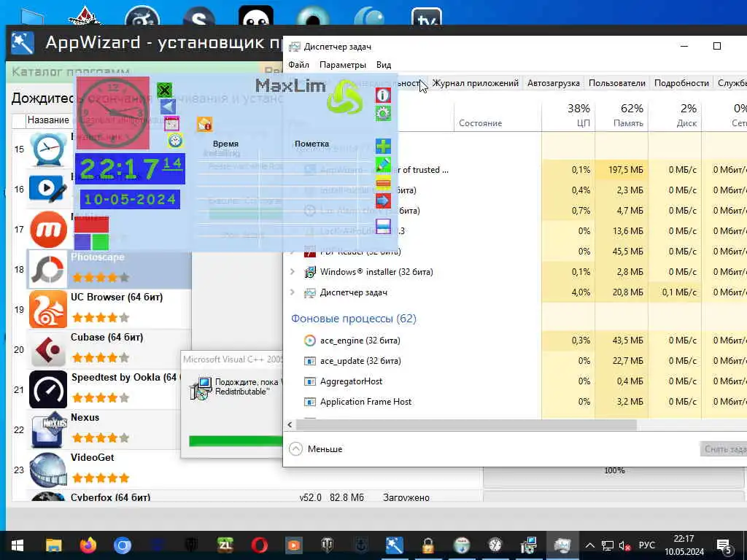
Task: Click the Фоновые процессы (62) group header
Action: point(354,319)
